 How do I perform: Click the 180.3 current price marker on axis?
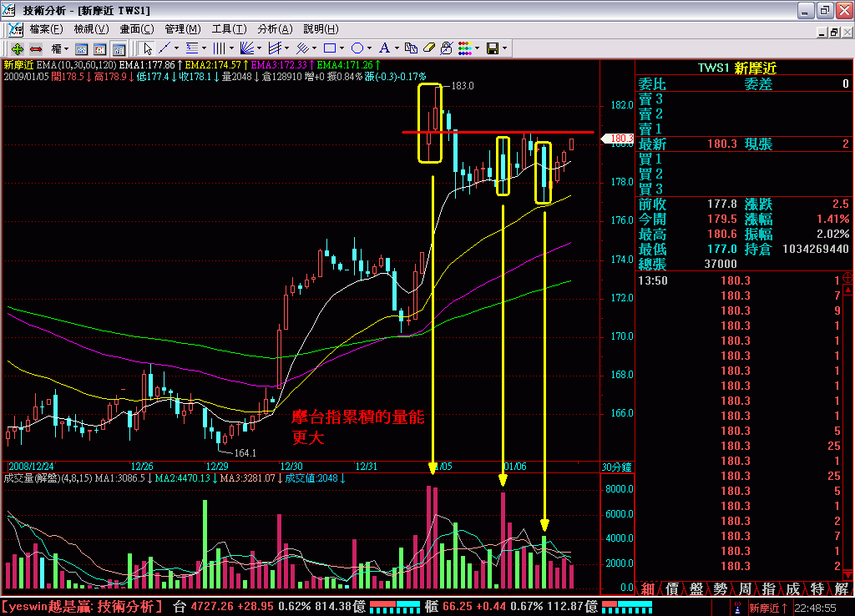pyautogui.click(x=618, y=139)
